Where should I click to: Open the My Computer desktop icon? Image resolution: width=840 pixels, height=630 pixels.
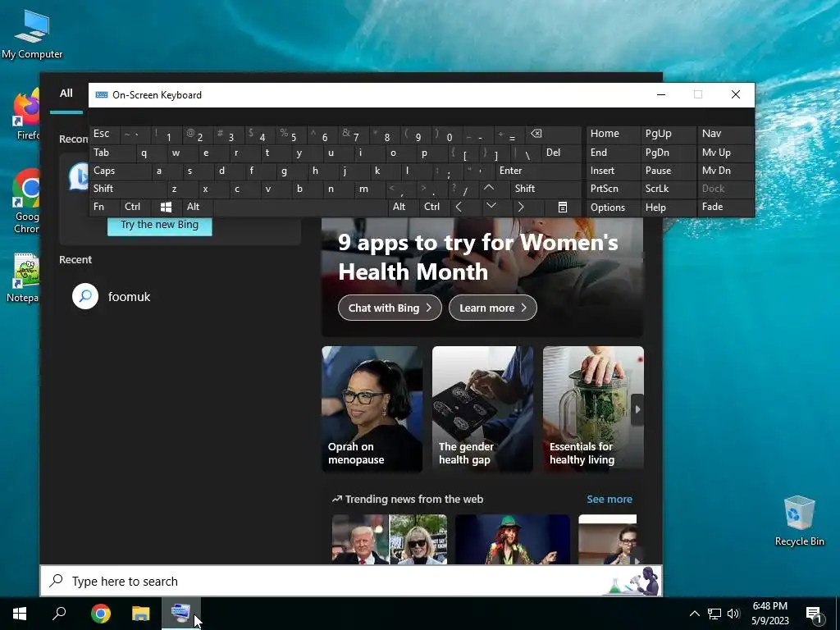pyautogui.click(x=32, y=34)
